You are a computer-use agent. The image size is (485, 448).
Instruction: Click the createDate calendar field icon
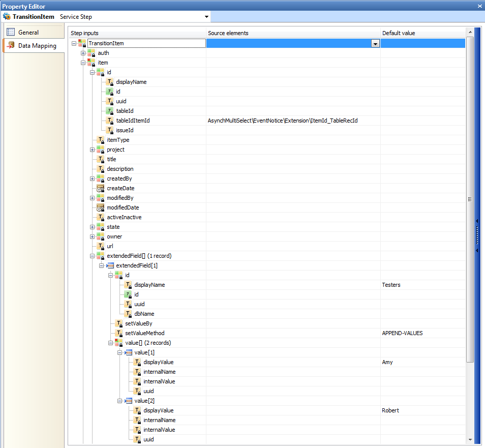click(101, 188)
